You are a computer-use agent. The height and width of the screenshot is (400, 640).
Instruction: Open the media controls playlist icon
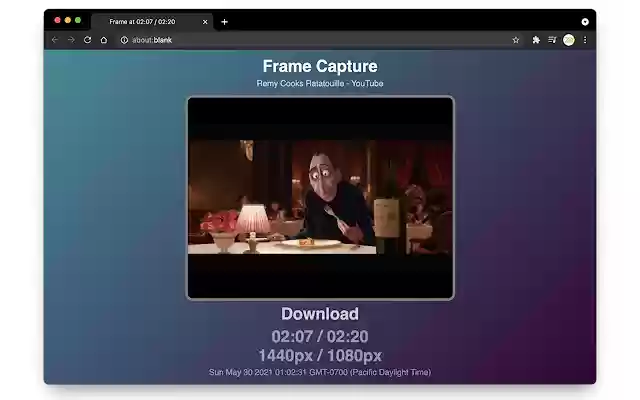(552, 40)
